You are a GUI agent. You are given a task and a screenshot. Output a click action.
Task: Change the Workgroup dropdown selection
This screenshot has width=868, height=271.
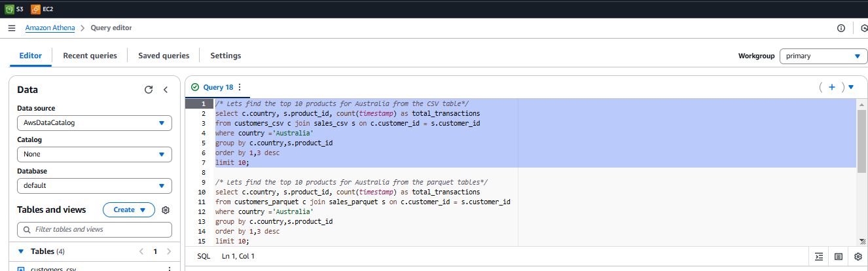pyautogui.click(x=823, y=56)
